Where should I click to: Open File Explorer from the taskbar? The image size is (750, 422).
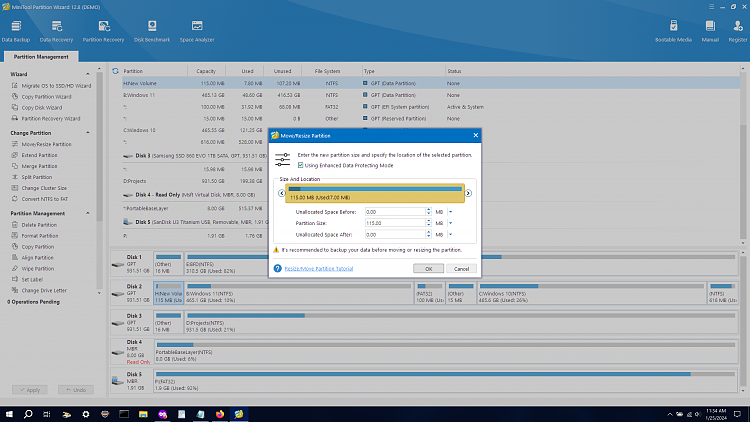pos(143,414)
